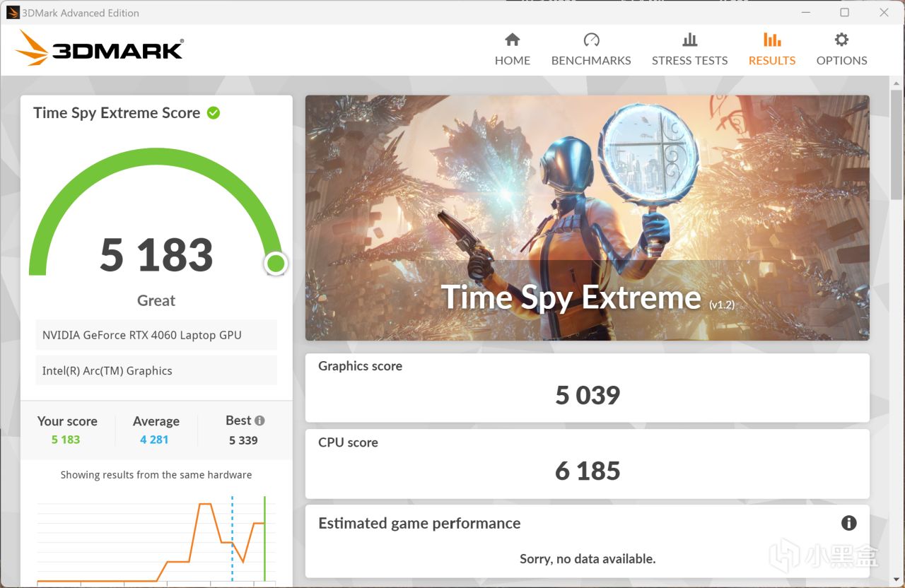
Task: Click the 'Sorry, no data available.' message
Action: tap(588, 559)
